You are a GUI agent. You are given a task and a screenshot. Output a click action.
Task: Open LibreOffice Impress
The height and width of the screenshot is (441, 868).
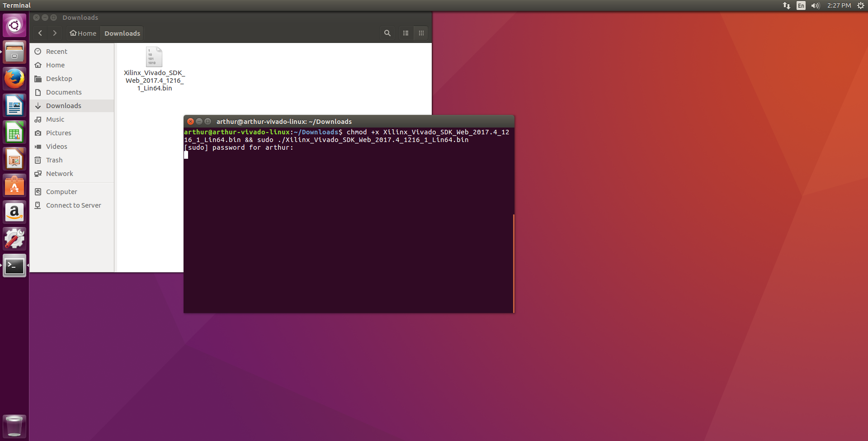point(14,159)
